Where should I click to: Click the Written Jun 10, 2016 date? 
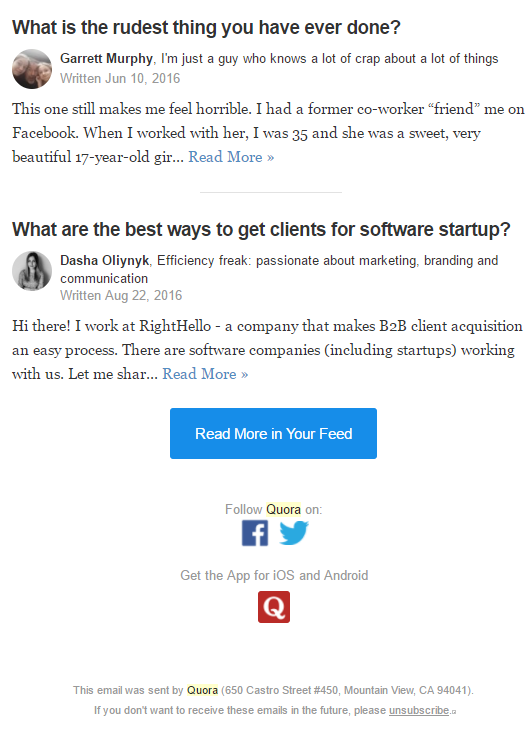120,78
